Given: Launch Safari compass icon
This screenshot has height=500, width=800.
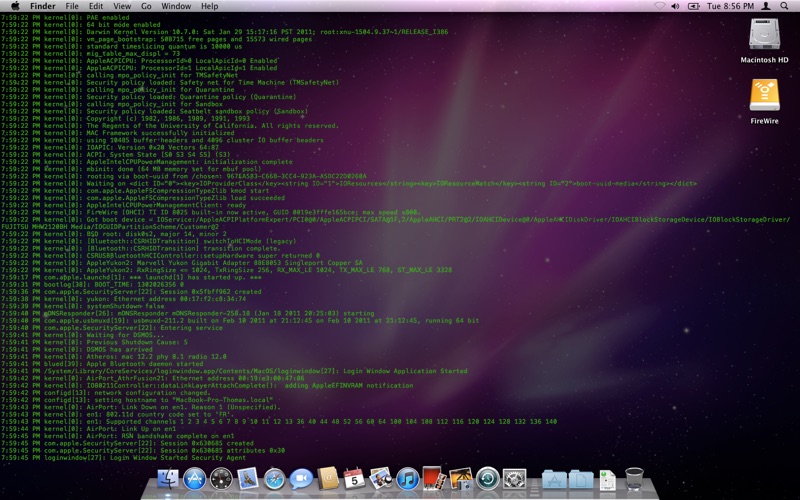Looking at the screenshot, I should pyautogui.click(x=274, y=480).
